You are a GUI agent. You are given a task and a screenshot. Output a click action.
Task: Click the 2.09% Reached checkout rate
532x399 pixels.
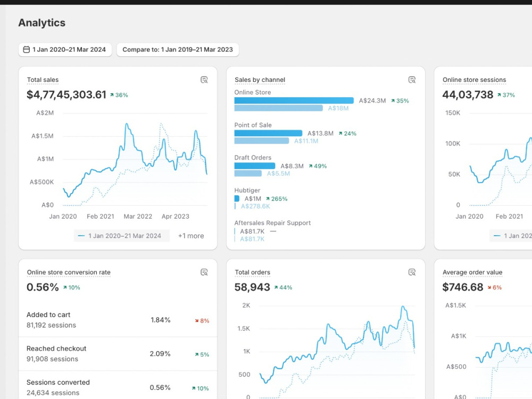160,354
